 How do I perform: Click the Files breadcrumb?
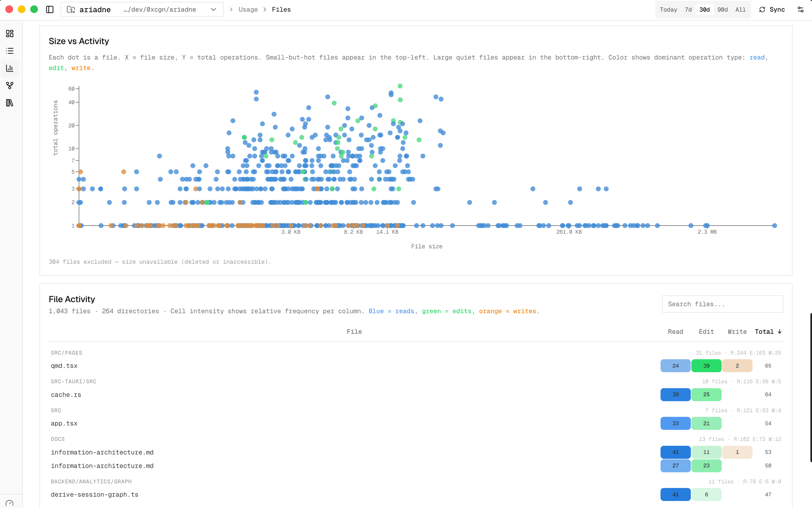[x=281, y=9]
